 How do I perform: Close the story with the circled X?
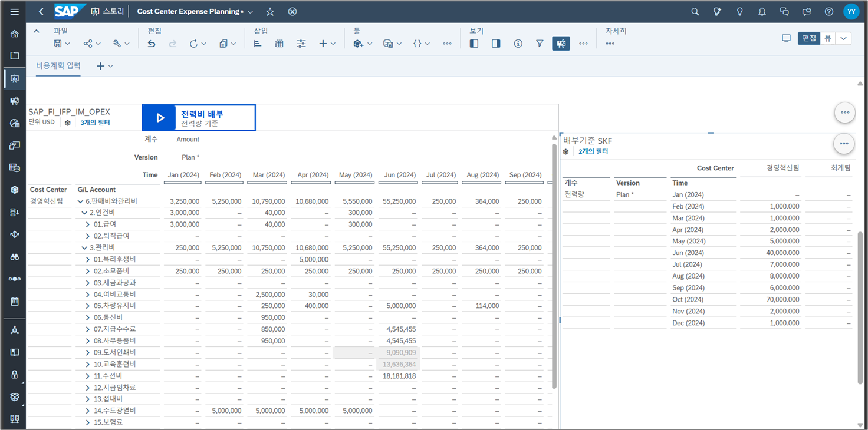tap(292, 12)
